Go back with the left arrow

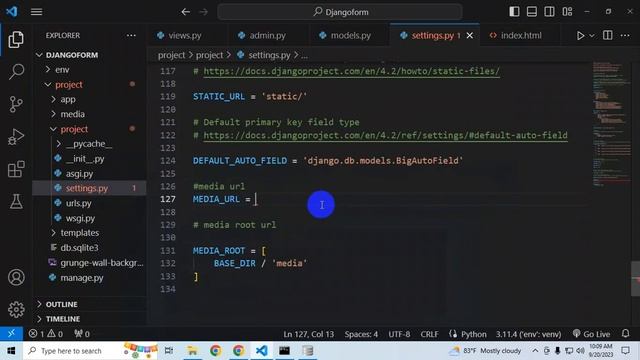tap(186, 12)
